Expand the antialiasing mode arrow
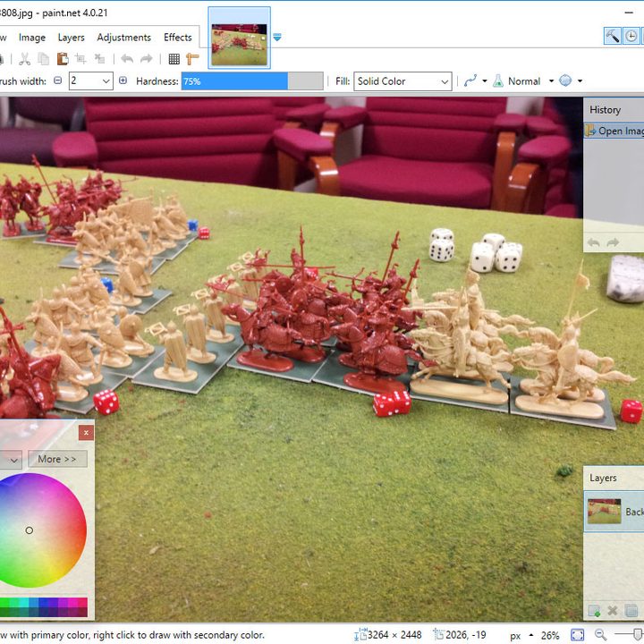The height and width of the screenshot is (644, 644). pyautogui.click(x=485, y=80)
